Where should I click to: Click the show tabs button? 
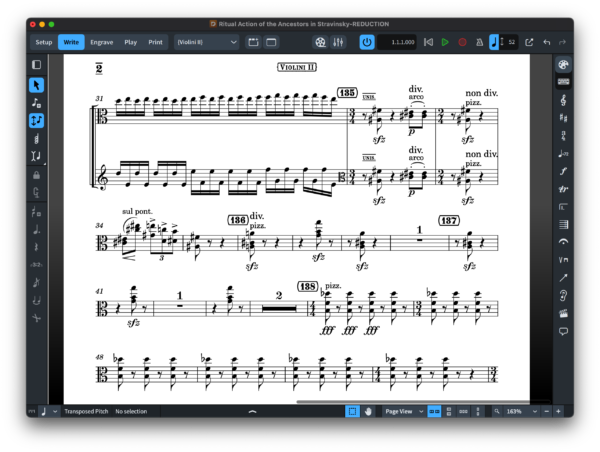(253, 42)
